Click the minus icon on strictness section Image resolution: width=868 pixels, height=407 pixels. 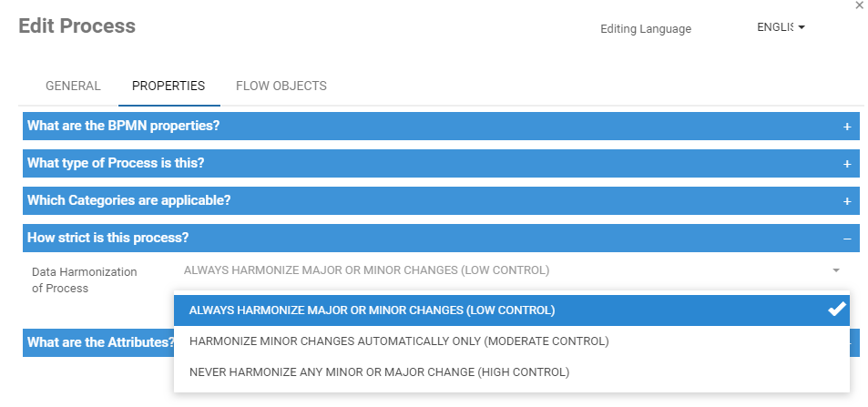[847, 239]
